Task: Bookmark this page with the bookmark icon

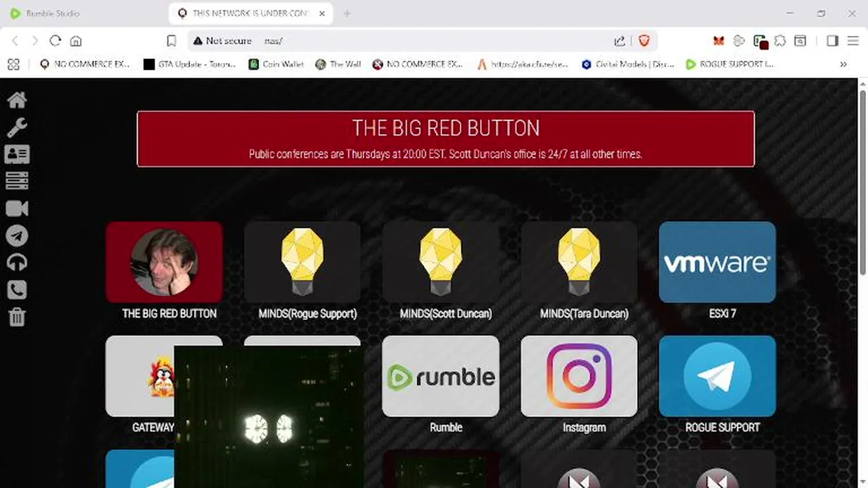Action: click(172, 41)
